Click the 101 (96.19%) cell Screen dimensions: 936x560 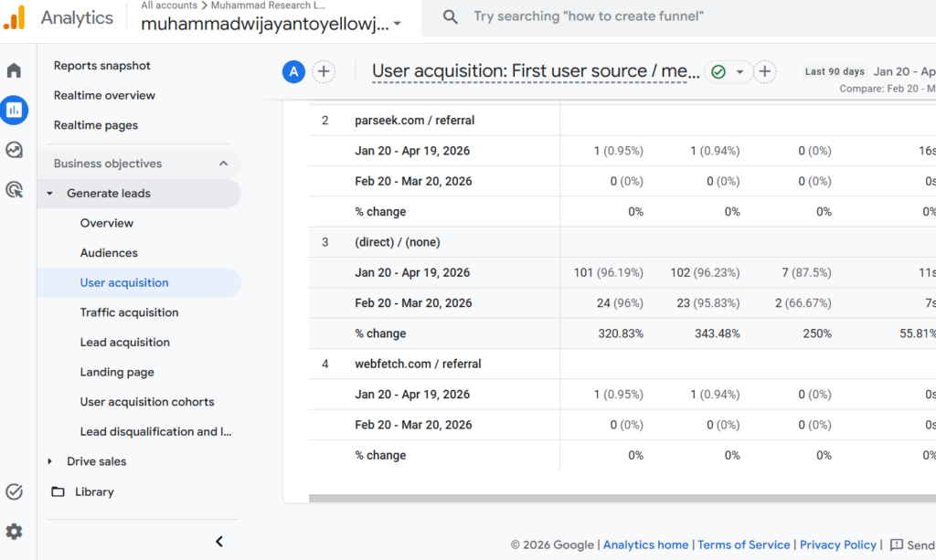point(608,272)
